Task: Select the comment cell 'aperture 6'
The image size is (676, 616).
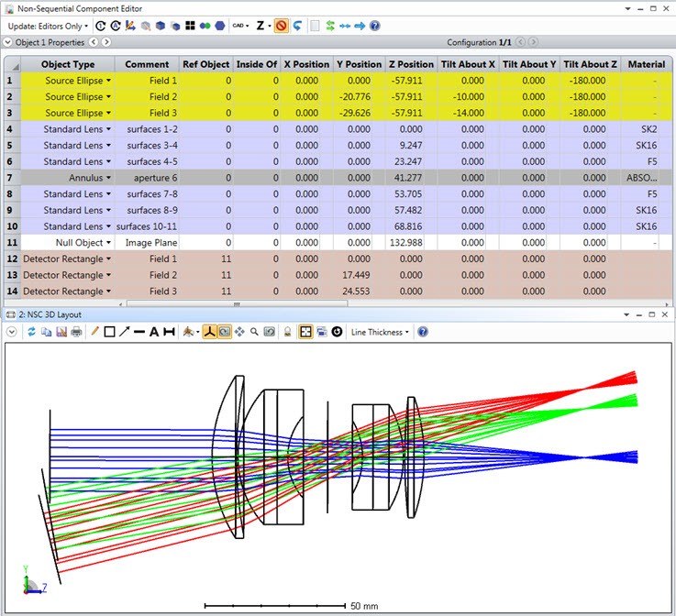Action: 147,178
